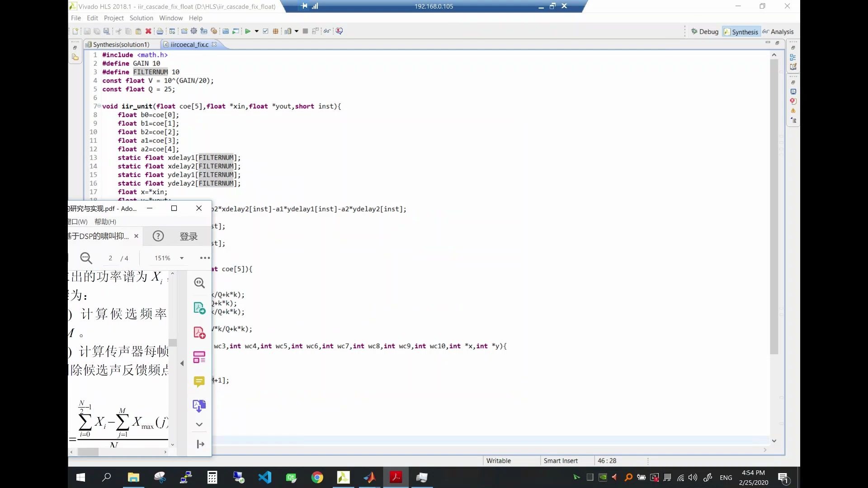Switch to the Analysis perspective
The height and width of the screenshot is (488, 868).
point(778,32)
